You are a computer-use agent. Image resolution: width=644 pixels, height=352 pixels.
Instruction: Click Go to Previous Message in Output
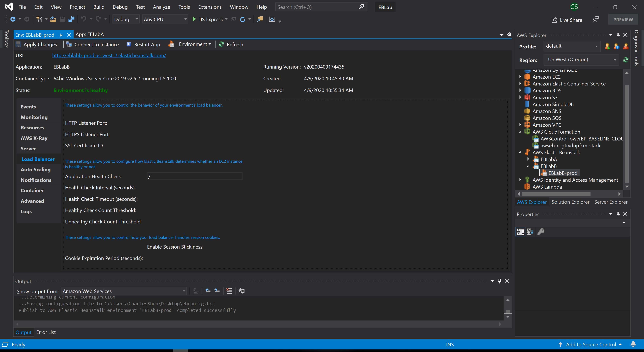point(208,291)
